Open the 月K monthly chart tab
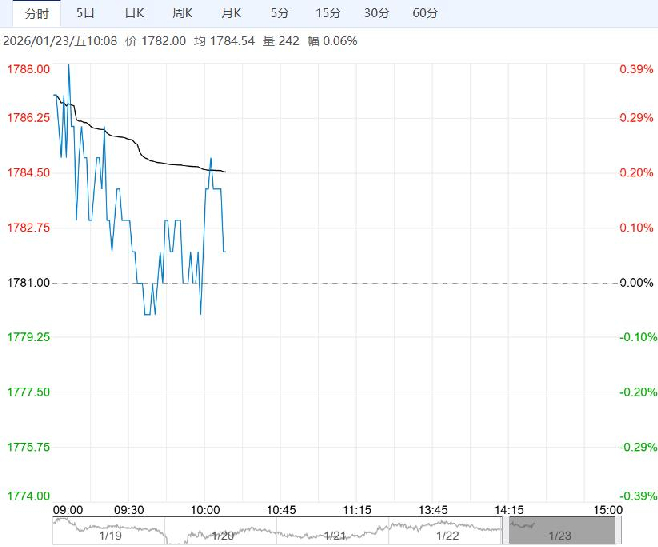 pos(231,13)
